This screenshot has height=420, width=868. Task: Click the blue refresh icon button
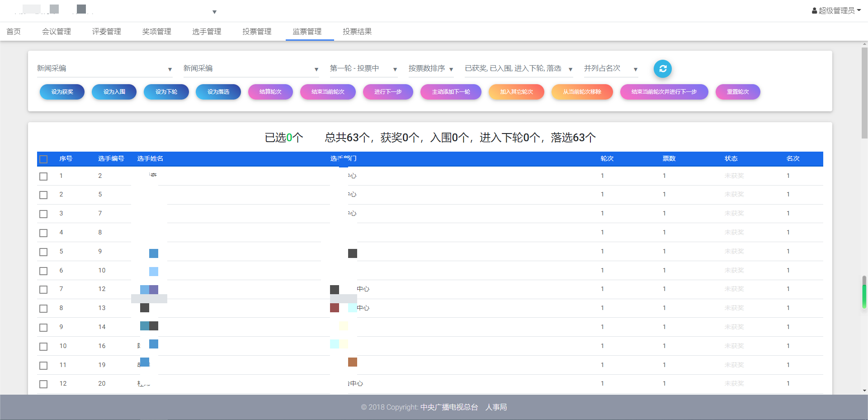click(x=663, y=69)
